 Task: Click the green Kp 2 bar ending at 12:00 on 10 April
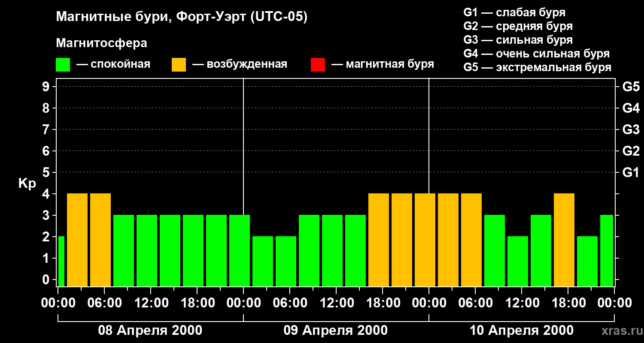[518, 261]
